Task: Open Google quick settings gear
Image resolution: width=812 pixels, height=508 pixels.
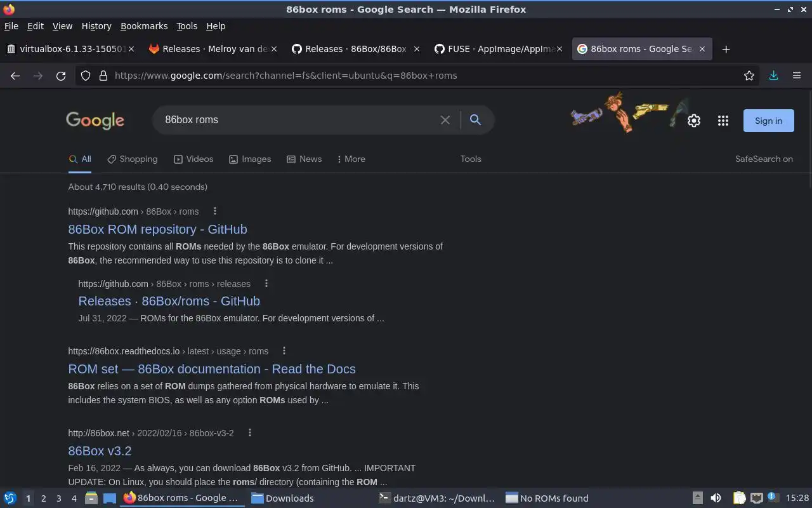Action: 694,121
